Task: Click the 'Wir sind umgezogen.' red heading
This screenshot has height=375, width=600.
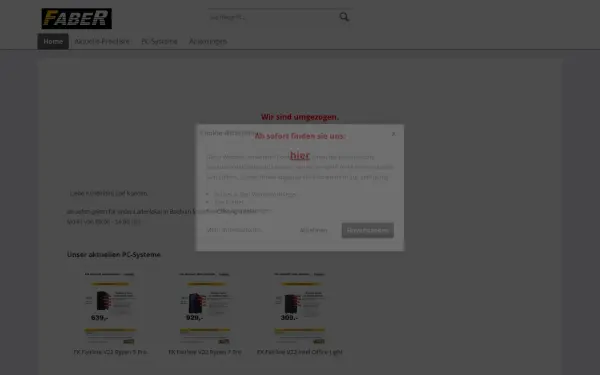Action: click(300, 117)
